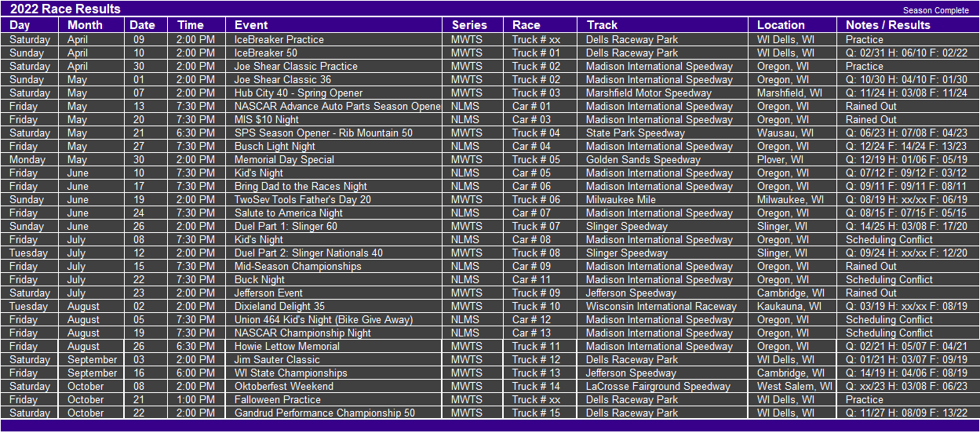Select the 'Time' column header
980x433 pixels.
191,25
